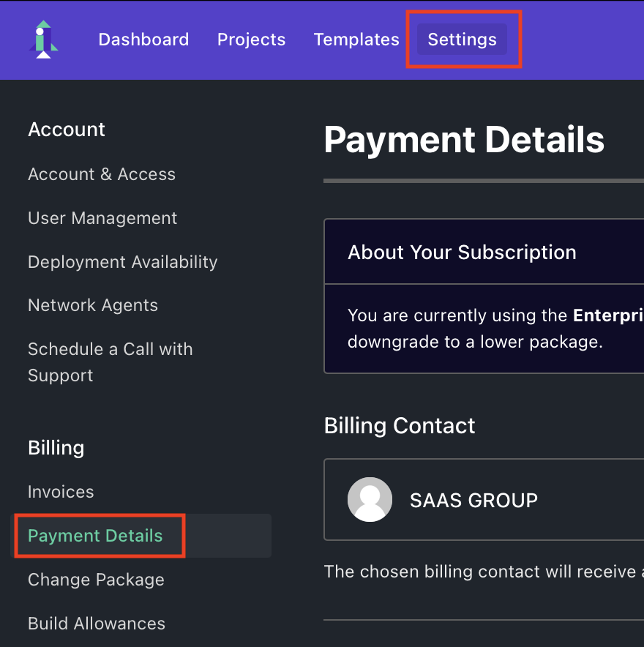Open Network Agents settings
Screen dimensions: 644x647
click(93, 305)
